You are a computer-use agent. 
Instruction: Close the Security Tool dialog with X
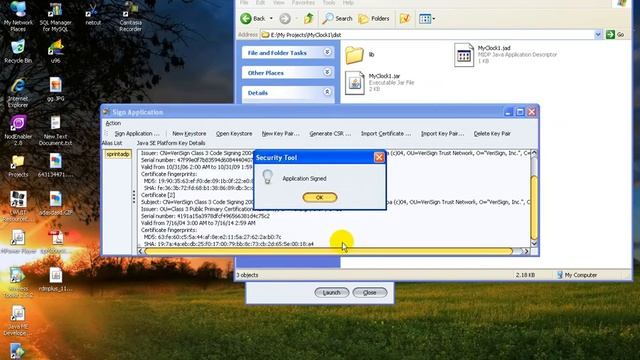click(x=379, y=157)
